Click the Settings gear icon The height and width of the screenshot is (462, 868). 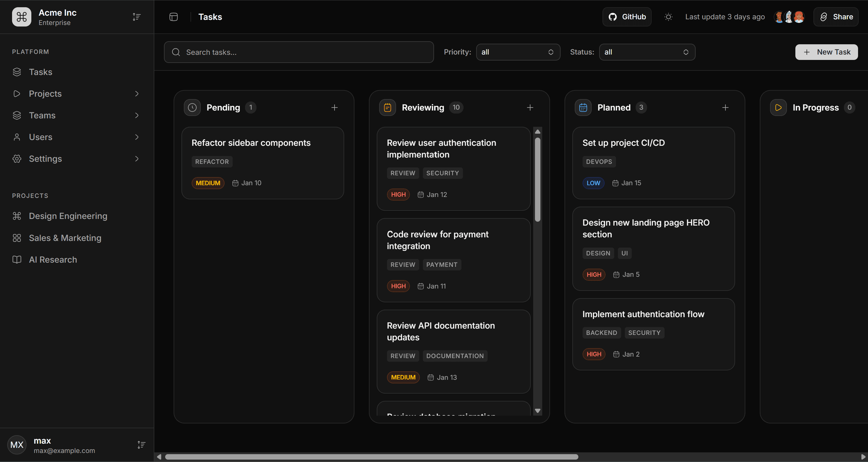point(17,159)
